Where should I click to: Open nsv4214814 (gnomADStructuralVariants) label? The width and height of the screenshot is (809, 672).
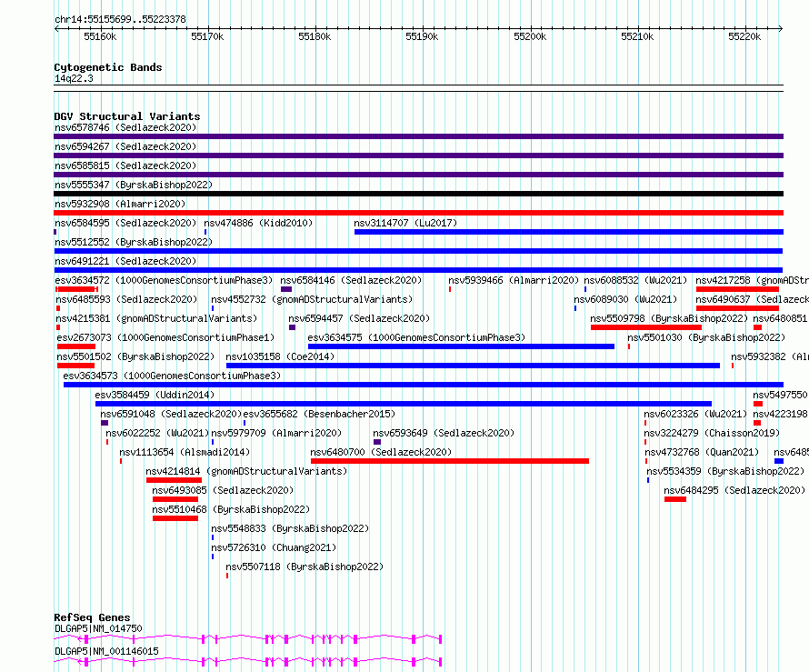(246, 471)
